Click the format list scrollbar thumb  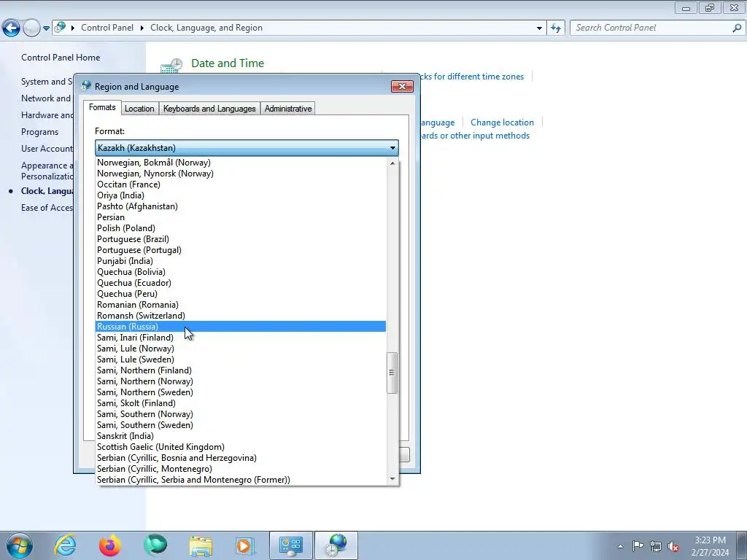(x=392, y=373)
